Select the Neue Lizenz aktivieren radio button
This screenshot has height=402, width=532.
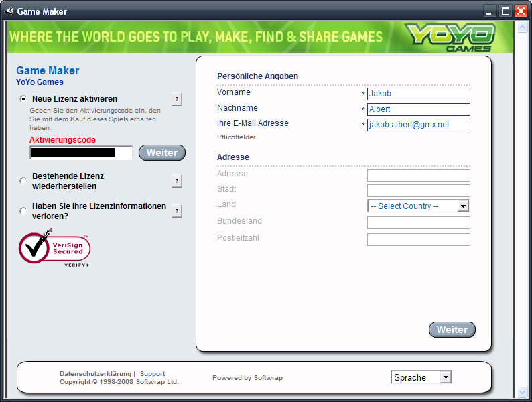23,99
